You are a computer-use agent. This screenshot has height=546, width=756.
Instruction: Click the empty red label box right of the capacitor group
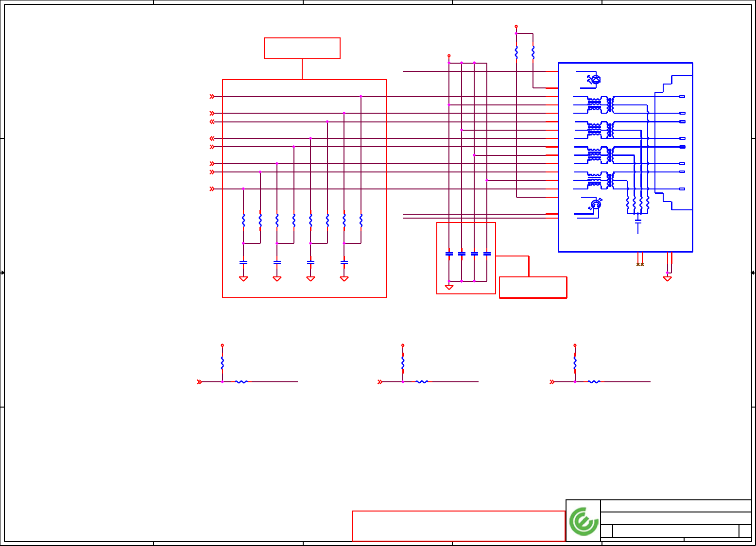(x=533, y=287)
